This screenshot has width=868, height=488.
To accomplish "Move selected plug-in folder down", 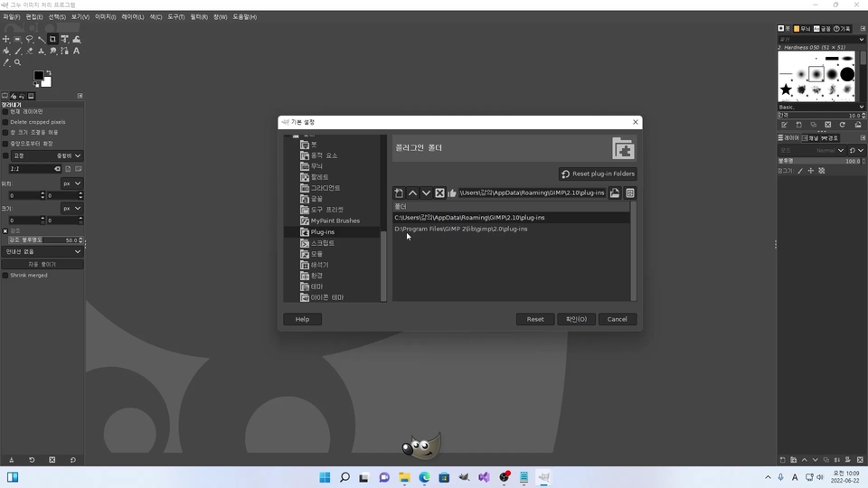I will pyautogui.click(x=426, y=193).
